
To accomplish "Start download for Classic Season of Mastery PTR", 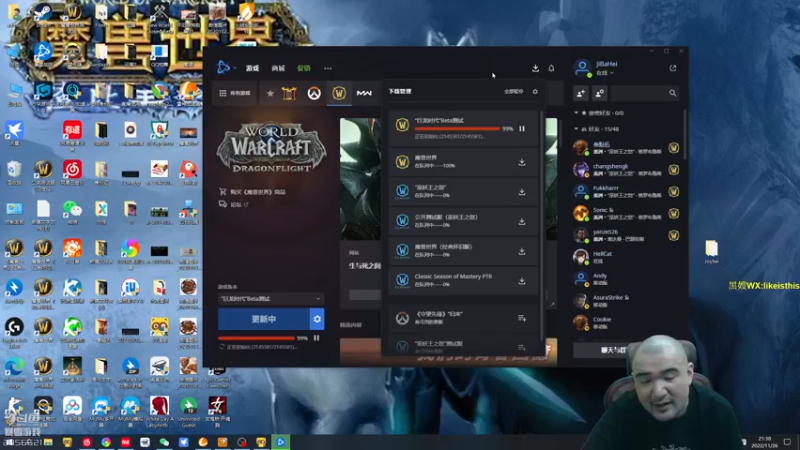I will click(521, 281).
